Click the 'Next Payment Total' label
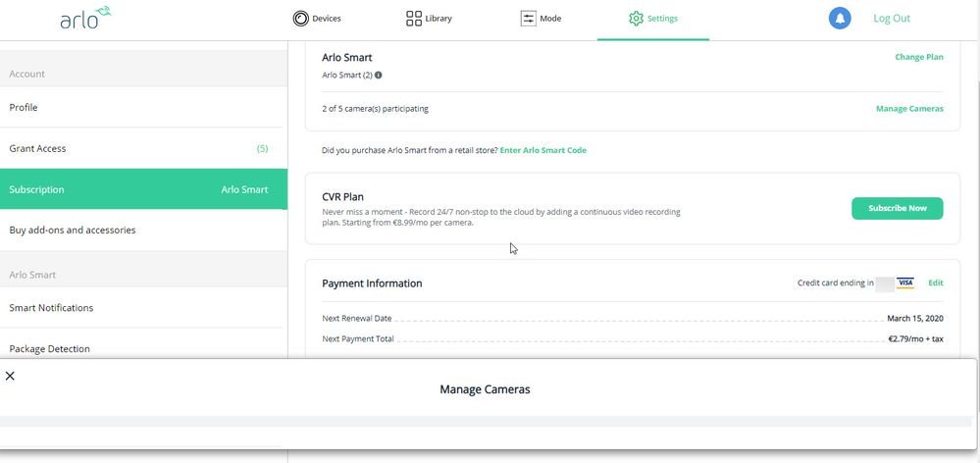 point(358,338)
